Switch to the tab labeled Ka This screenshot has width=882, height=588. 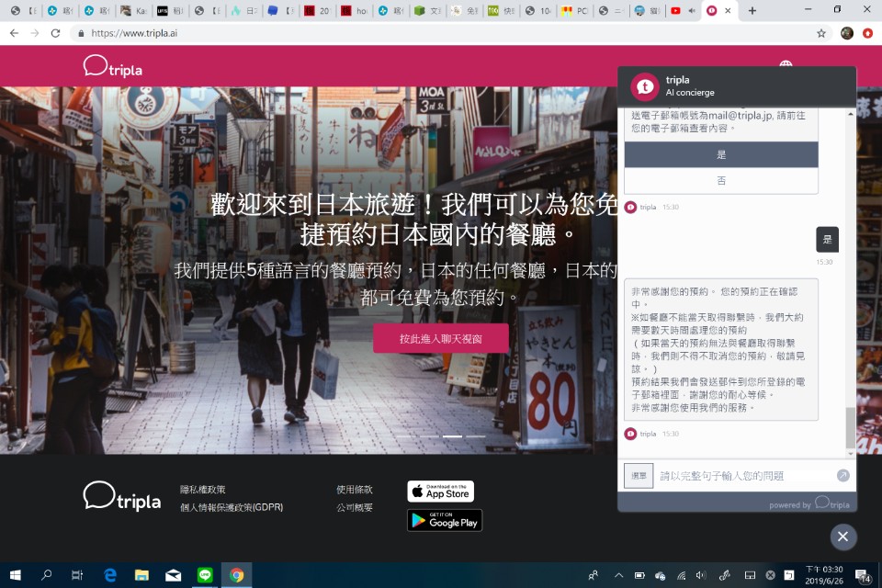click(x=134, y=11)
